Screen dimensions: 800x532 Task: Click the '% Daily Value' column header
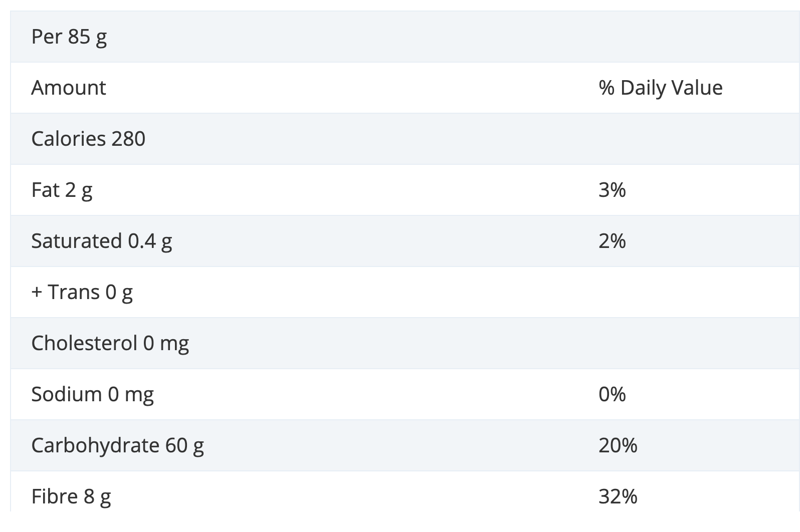[660, 88]
